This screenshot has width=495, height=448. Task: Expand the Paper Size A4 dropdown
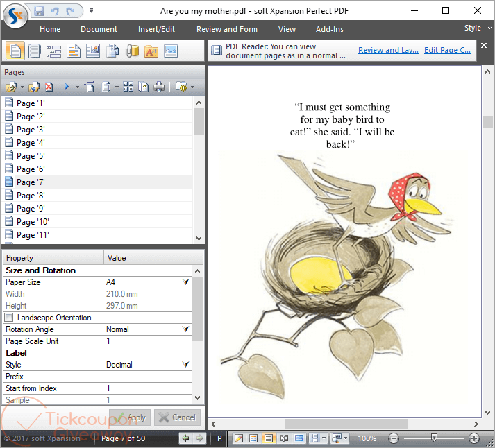(x=185, y=282)
